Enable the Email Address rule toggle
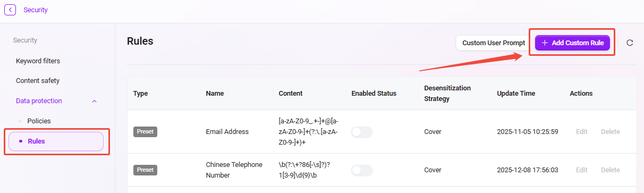The image size is (644, 193). [x=362, y=132]
